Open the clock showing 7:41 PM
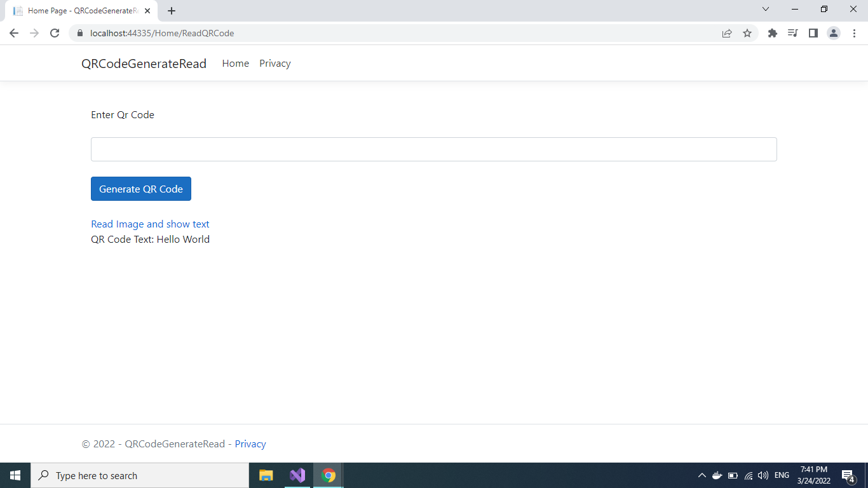The width and height of the screenshot is (868, 488). click(x=813, y=475)
